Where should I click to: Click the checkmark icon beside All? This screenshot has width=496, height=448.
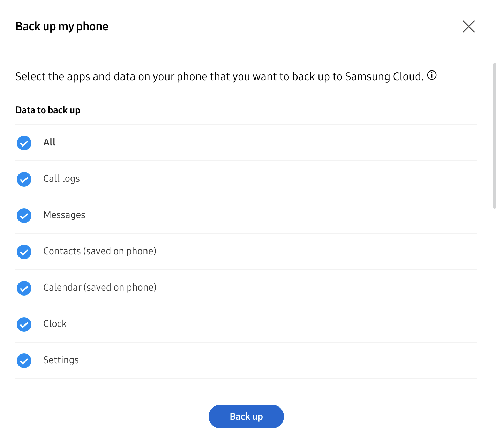tap(24, 143)
